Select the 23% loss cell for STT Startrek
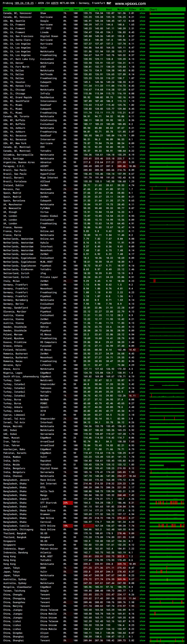Viewport: 187px width, 644px height. tap(68, 503)
